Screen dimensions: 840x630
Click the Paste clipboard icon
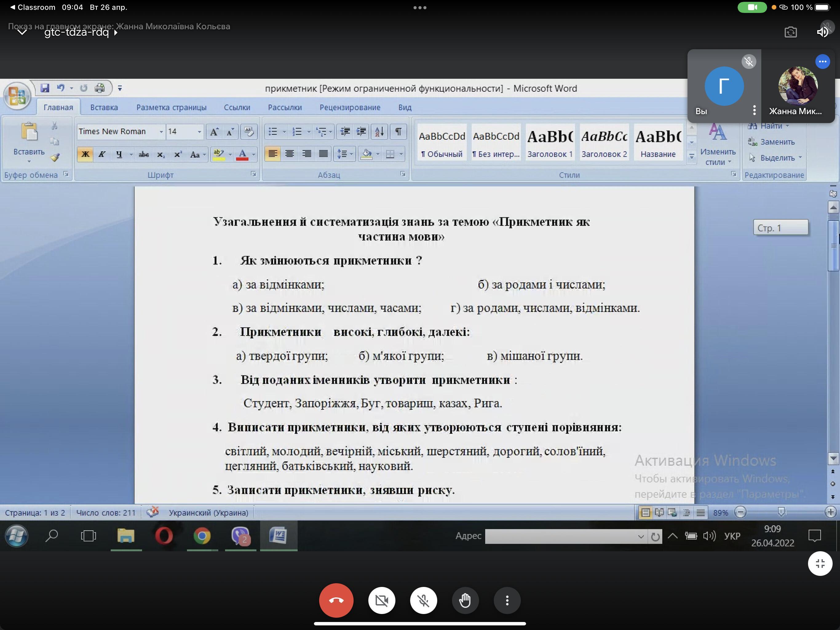point(29,132)
